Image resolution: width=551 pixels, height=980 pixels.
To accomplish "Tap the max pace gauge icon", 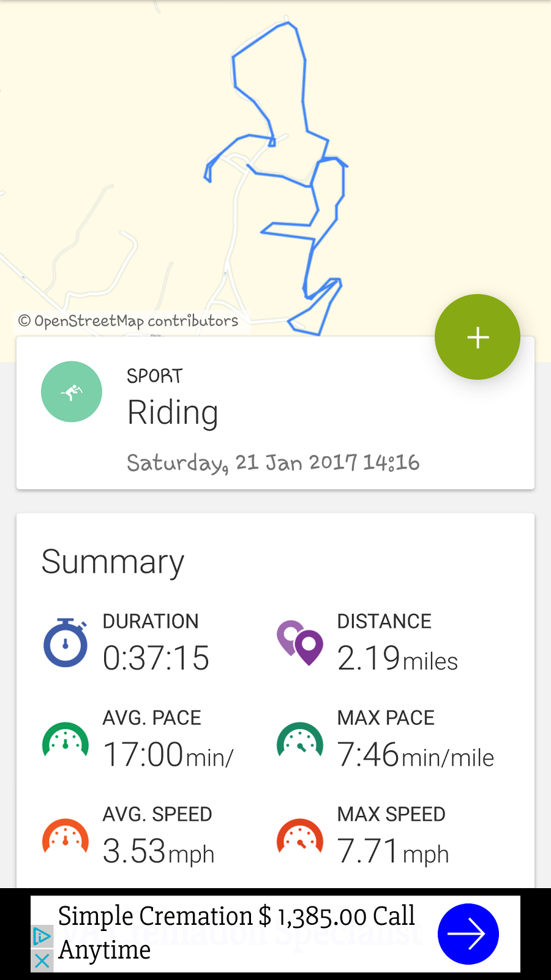I will coord(300,740).
